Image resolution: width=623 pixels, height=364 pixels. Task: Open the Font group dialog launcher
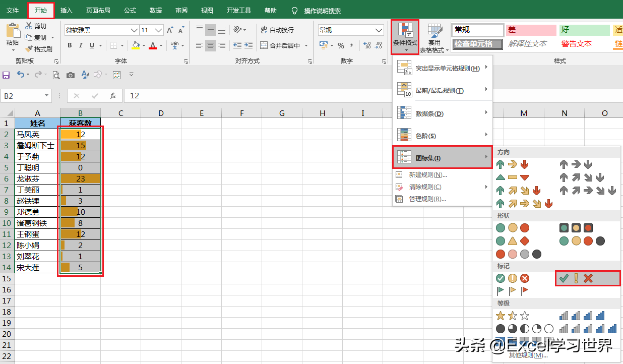click(186, 61)
